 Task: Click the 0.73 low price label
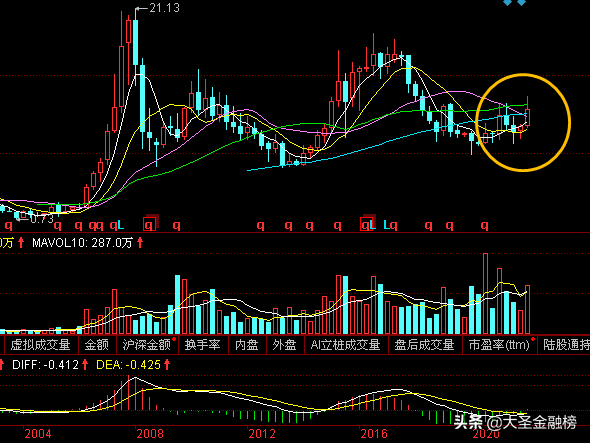point(41,219)
